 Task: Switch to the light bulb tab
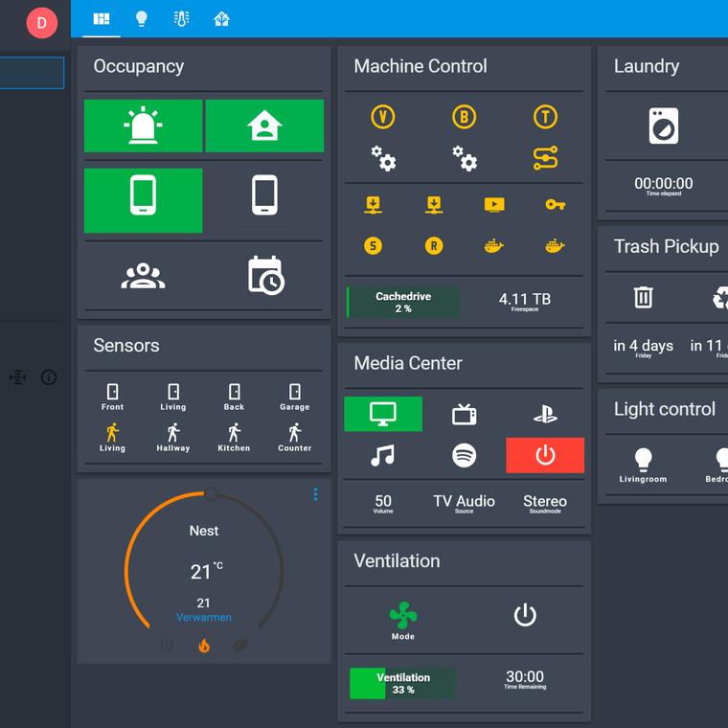[141, 18]
